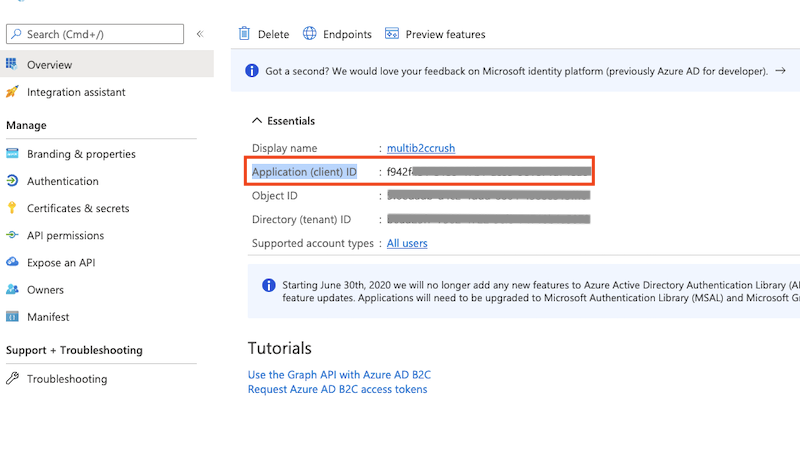The height and width of the screenshot is (449, 800).
Task: Click the Endpoints toolbar button
Action: (337, 34)
